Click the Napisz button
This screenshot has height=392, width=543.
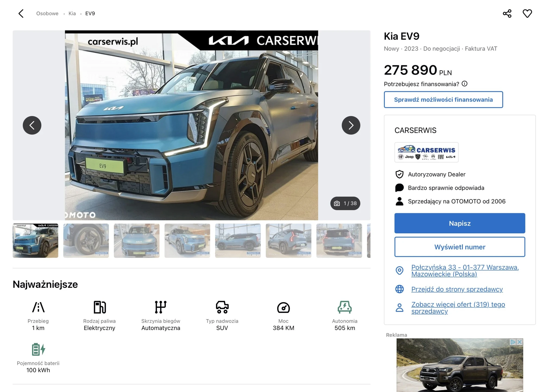tap(459, 223)
